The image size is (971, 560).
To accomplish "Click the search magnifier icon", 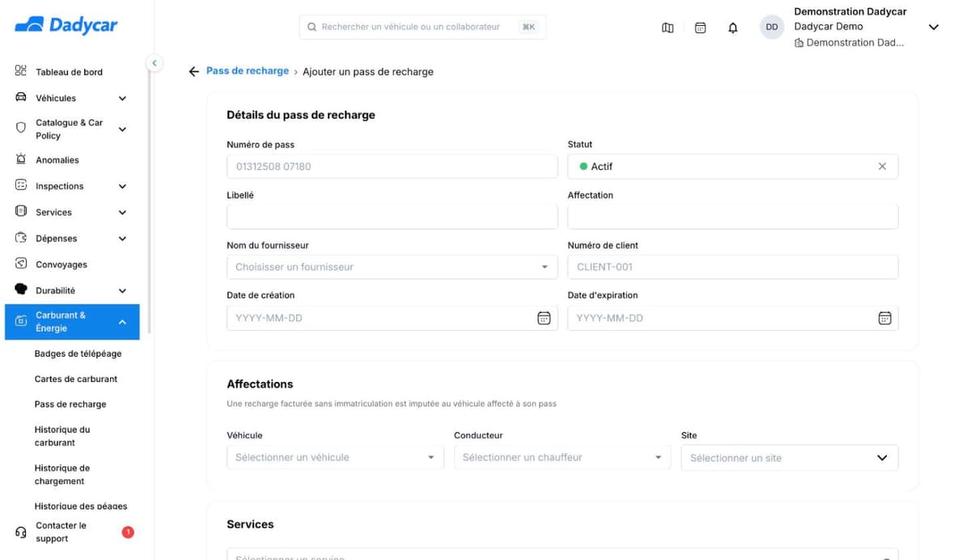I will tap(312, 27).
